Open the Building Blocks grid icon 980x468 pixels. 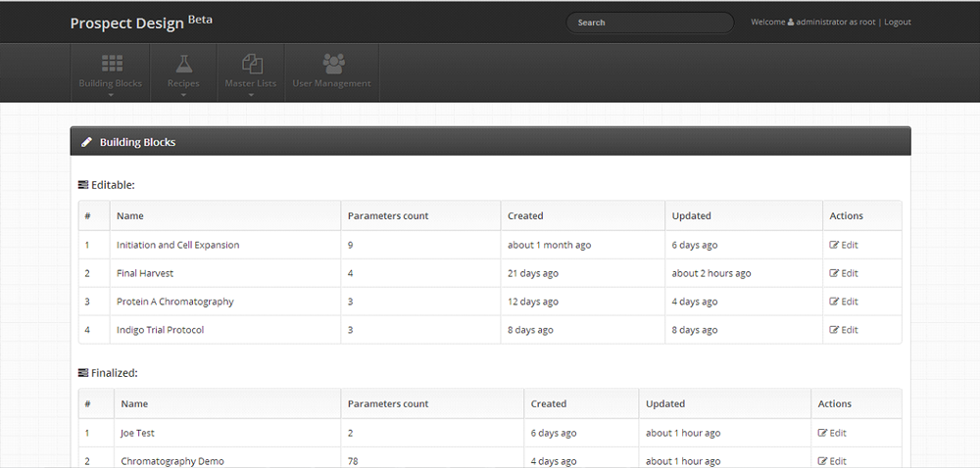coord(112,63)
